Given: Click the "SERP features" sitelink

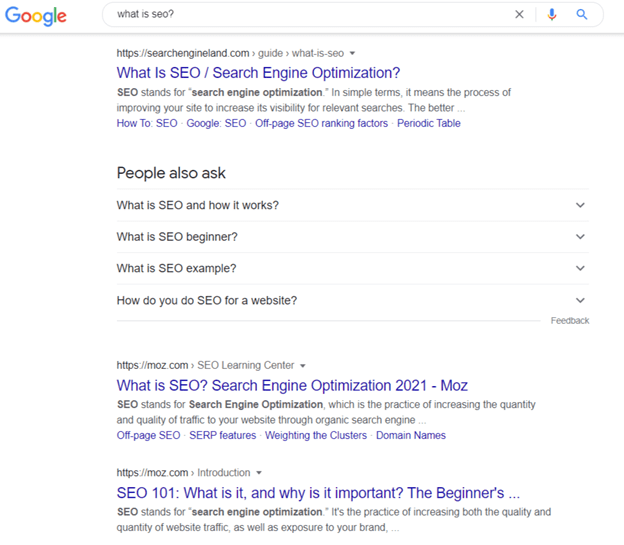Looking at the screenshot, I should (x=222, y=436).
